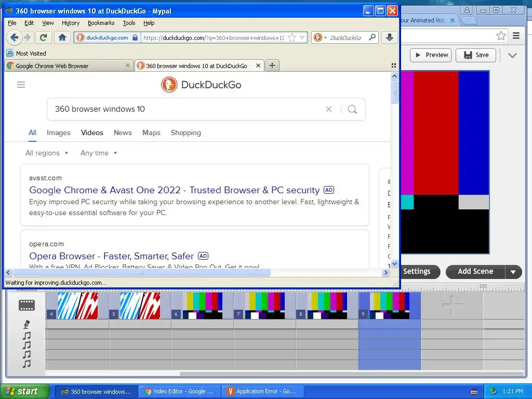Image resolution: width=532 pixels, height=399 pixels.
Task: Click the Add Scene button
Action: [x=475, y=272]
